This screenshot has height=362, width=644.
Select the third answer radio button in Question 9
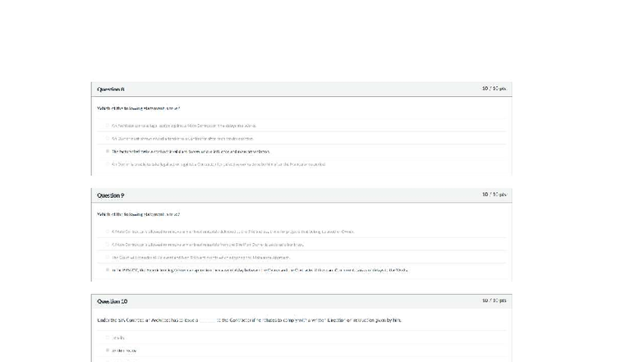click(x=108, y=258)
